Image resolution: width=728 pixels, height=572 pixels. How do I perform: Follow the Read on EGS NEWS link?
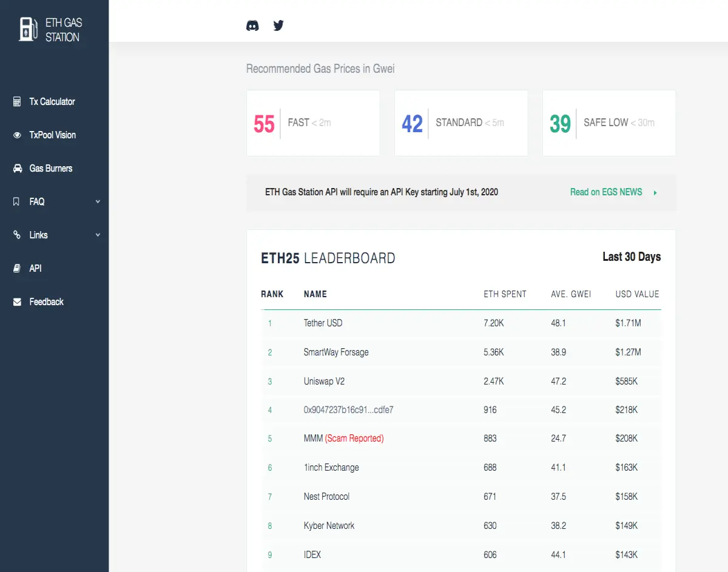[606, 192]
